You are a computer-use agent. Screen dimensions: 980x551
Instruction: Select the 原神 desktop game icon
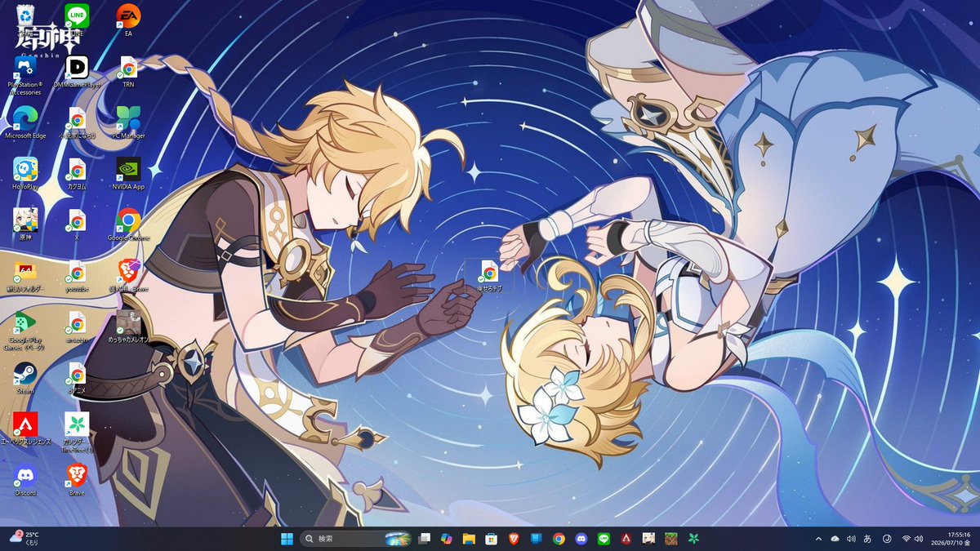point(25,223)
